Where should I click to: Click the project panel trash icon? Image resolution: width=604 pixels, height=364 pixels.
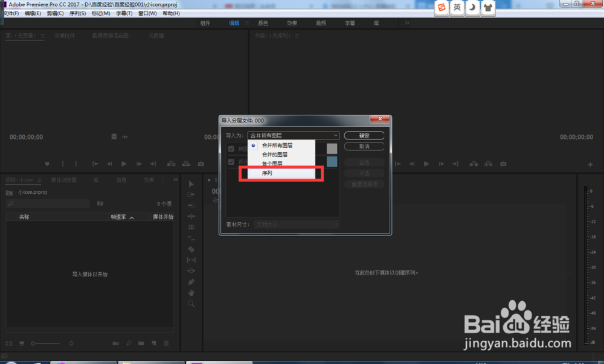pos(167,343)
